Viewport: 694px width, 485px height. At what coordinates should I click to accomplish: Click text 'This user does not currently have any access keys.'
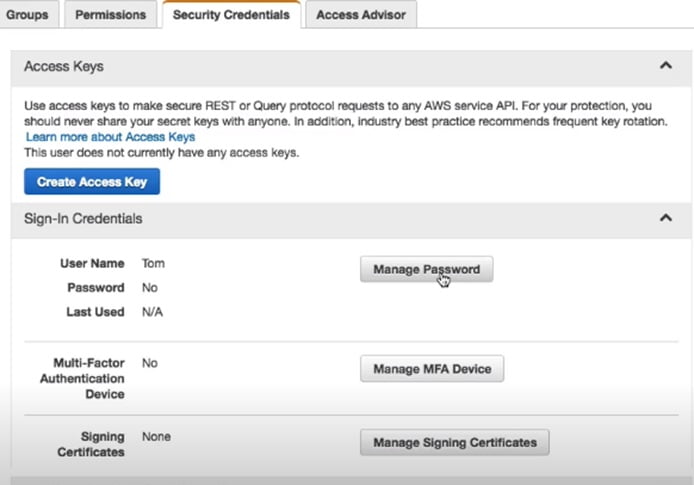[162, 153]
